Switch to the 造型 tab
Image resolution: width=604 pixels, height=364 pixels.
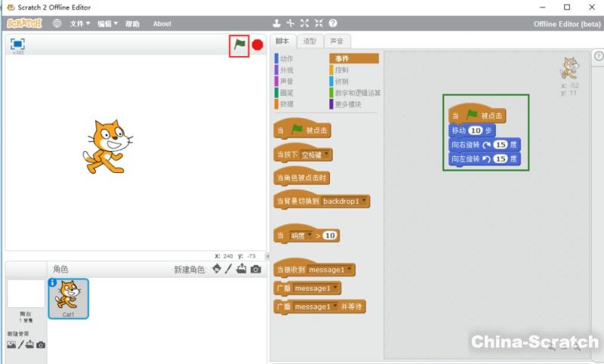310,41
